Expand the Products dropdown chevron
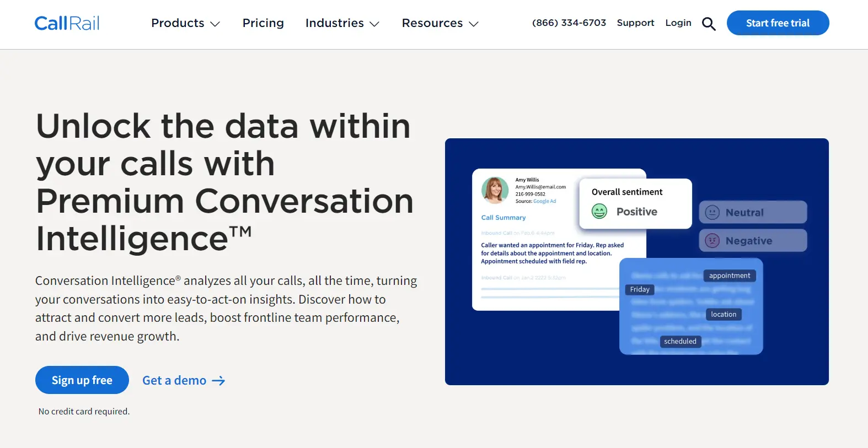The width and height of the screenshot is (868, 448). (x=215, y=24)
